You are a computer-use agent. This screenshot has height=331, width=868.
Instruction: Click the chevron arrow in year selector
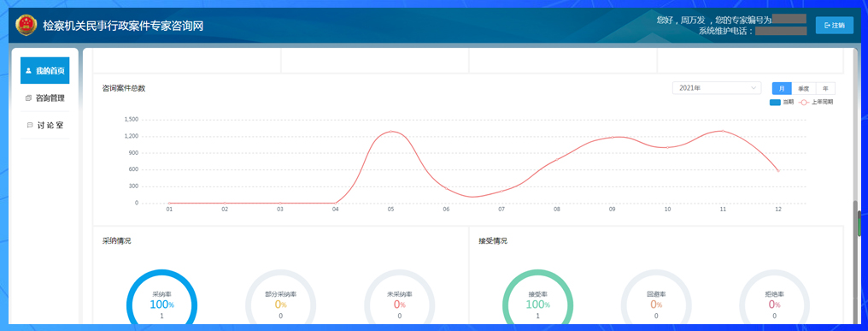tap(754, 88)
